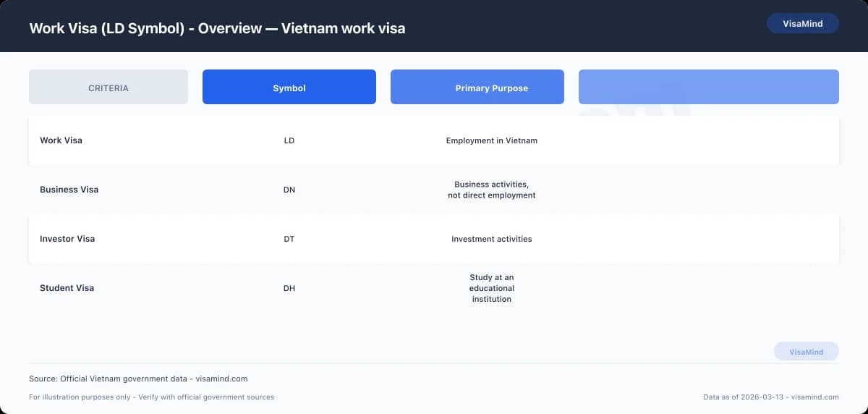Select the DT symbol cell
Screen dimensions: 868x414
tap(289, 239)
